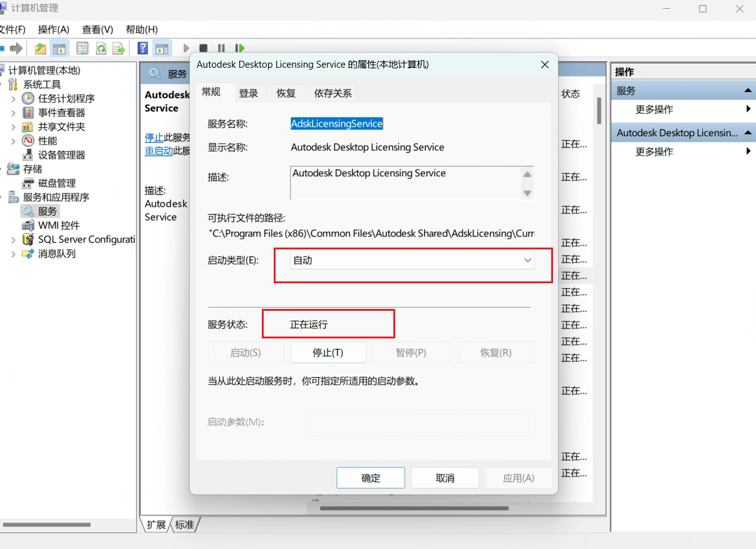Open 更多操作 under the 服务 actions section

pos(655,110)
